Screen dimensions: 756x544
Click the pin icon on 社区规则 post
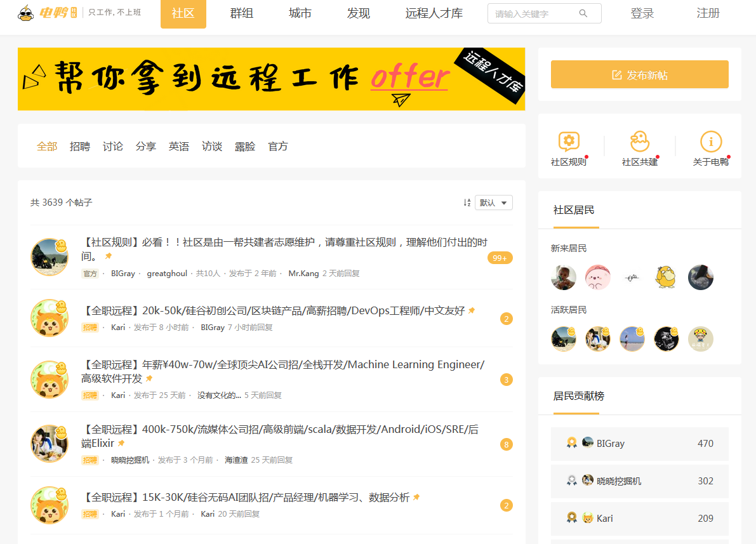tap(109, 256)
